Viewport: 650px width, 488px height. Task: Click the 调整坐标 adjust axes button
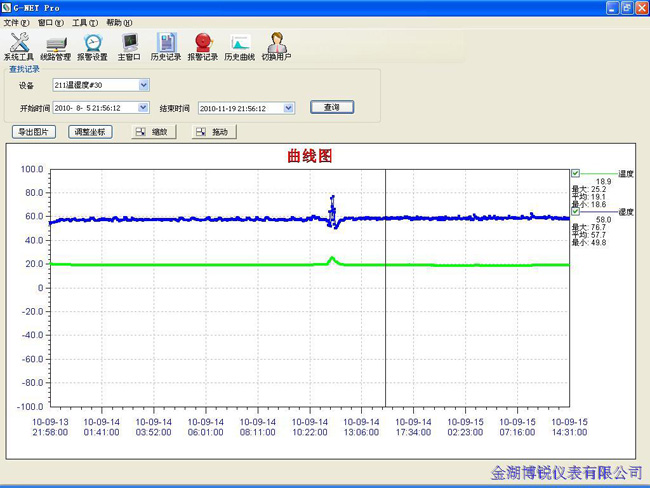tap(91, 132)
